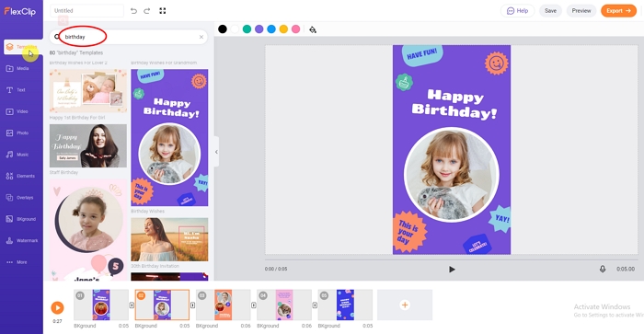
Task: Play the canvas preview
Action: [x=452, y=270]
